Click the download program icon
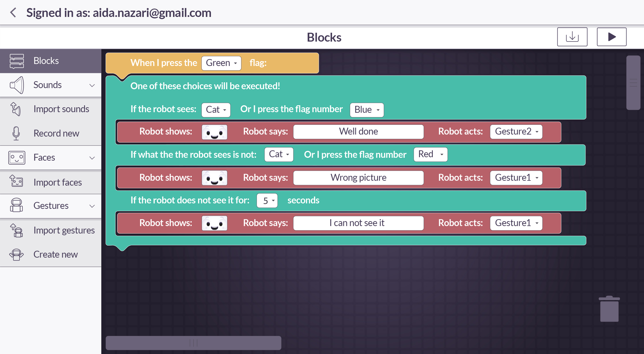Viewport: 644px width, 354px height. click(572, 37)
